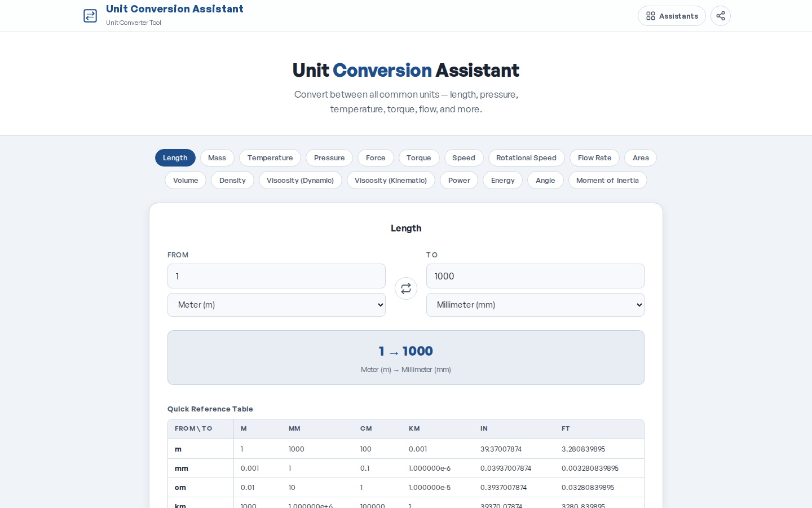Screen dimensions: 812x508
Task: Select the Flow Rate category
Action: 594,158
